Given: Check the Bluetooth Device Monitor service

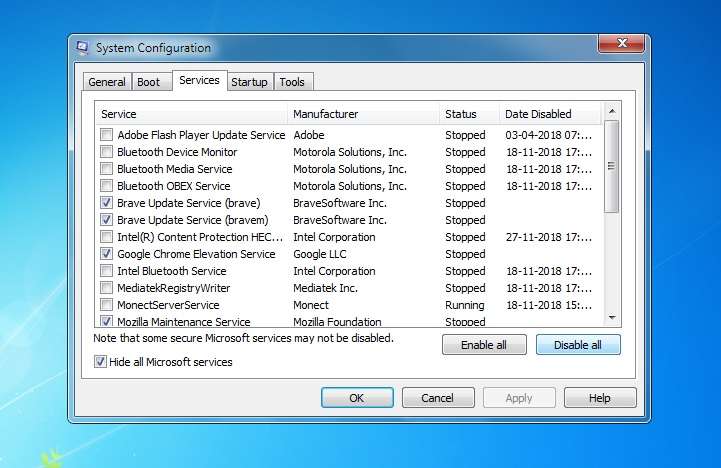Looking at the screenshot, I should (x=106, y=152).
